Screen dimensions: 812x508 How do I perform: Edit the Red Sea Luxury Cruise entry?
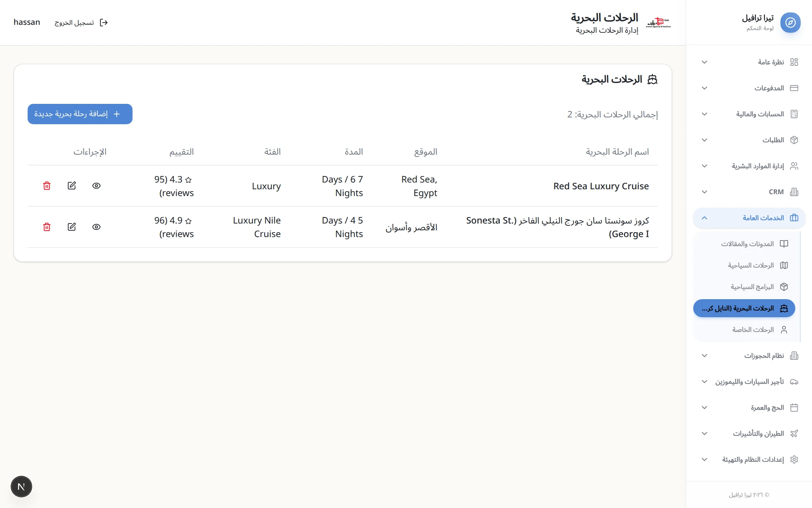tap(71, 186)
